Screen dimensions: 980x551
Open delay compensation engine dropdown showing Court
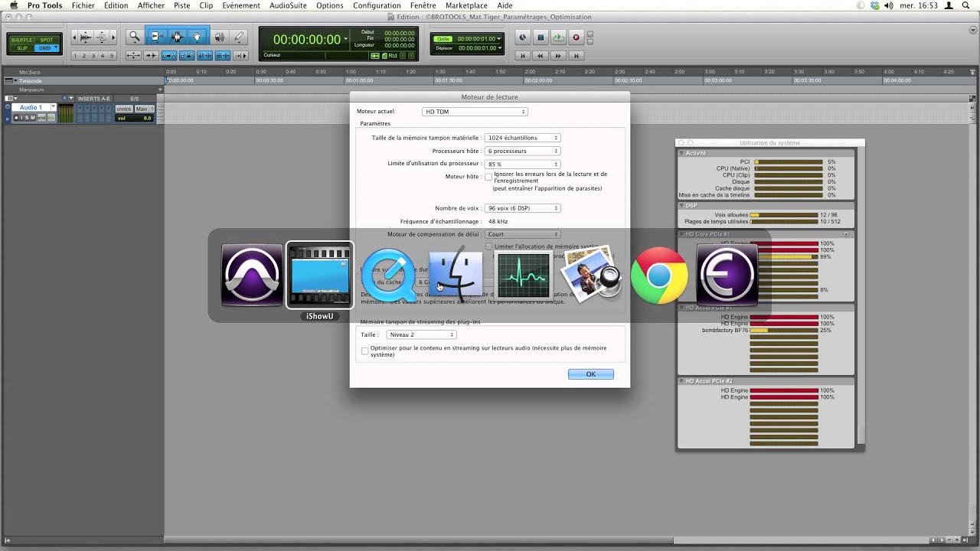click(522, 234)
